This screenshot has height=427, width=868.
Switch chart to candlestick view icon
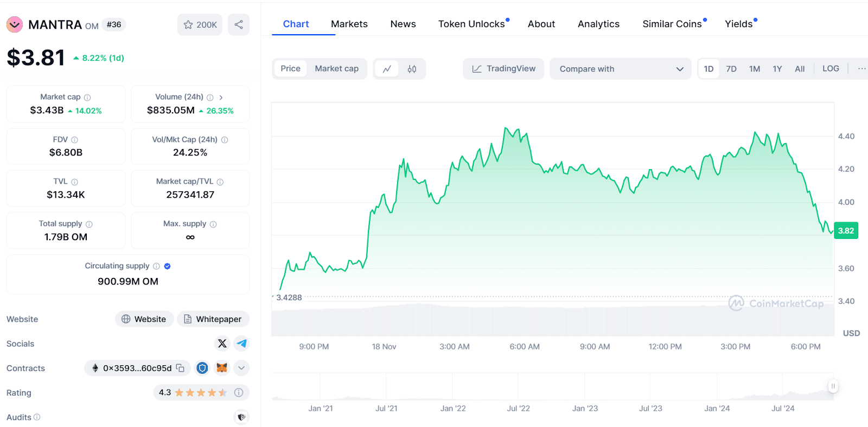click(412, 69)
